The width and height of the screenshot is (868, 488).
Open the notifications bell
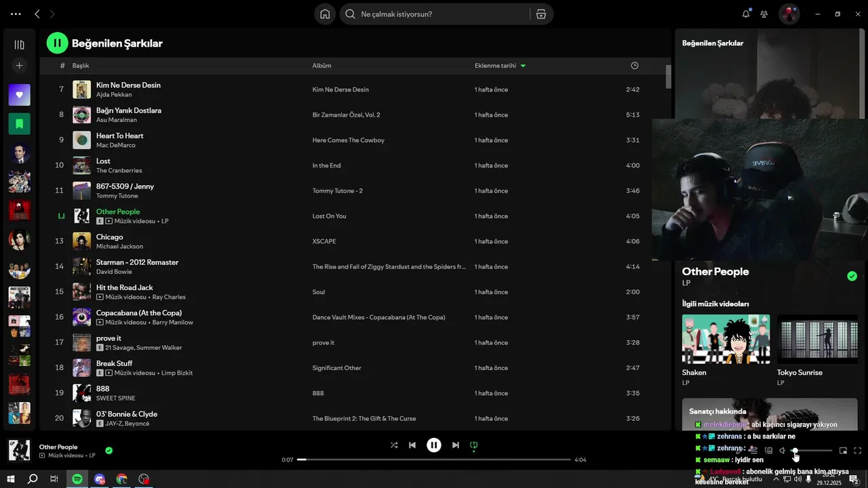746,14
